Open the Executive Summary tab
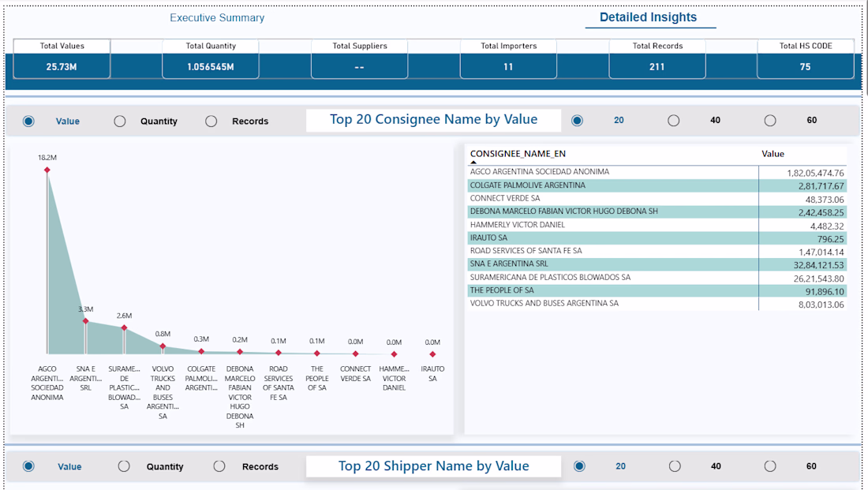The image size is (868, 490). click(217, 17)
